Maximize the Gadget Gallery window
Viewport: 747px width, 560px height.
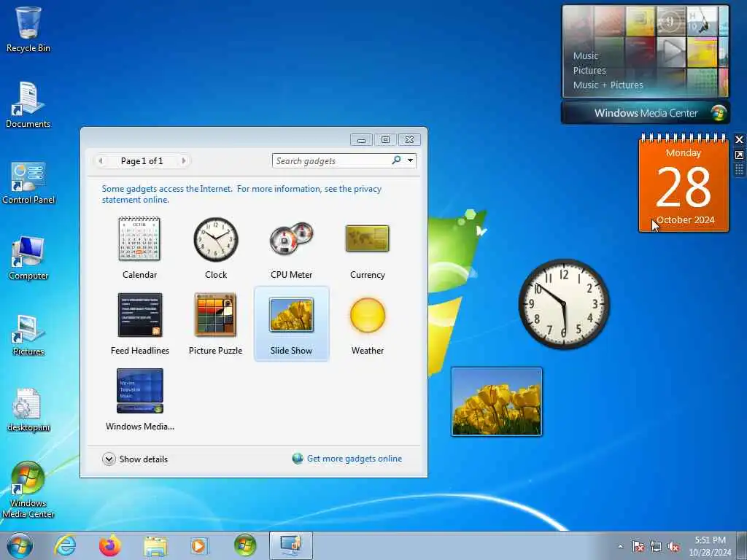pos(385,139)
